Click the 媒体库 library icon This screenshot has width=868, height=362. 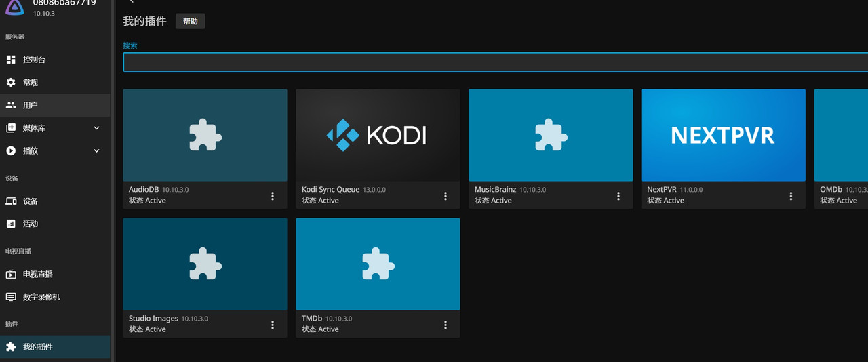[x=11, y=128]
